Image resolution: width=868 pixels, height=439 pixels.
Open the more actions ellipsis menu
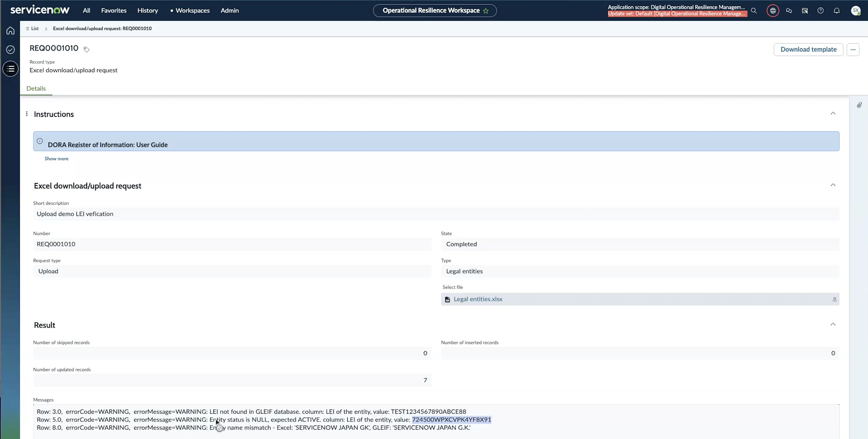(853, 49)
